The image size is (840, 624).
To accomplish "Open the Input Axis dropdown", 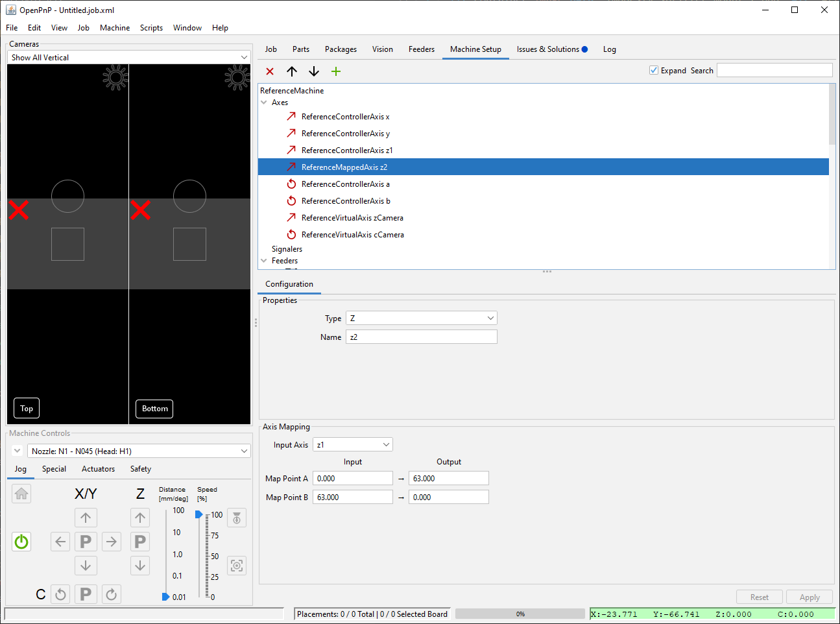I will (x=353, y=445).
